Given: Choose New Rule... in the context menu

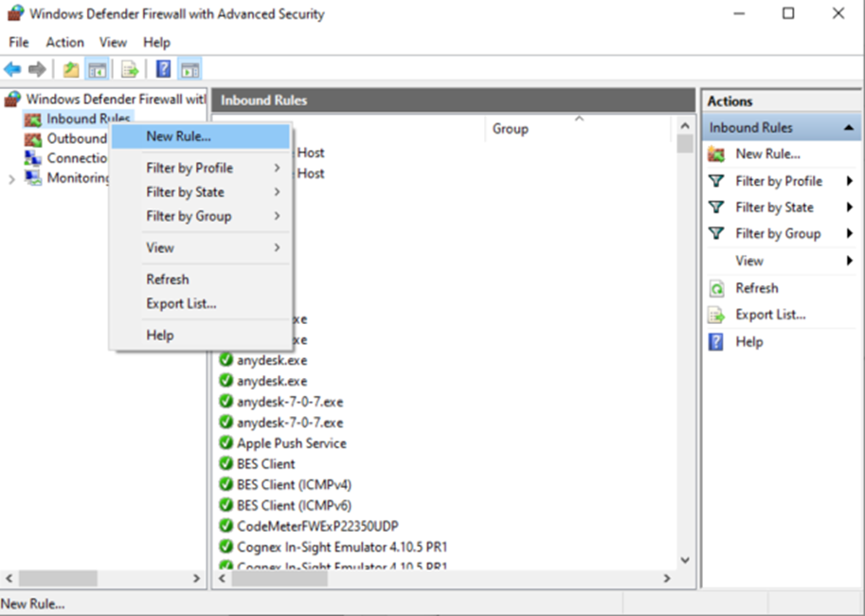Looking at the screenshot, I should click(200, 136).
